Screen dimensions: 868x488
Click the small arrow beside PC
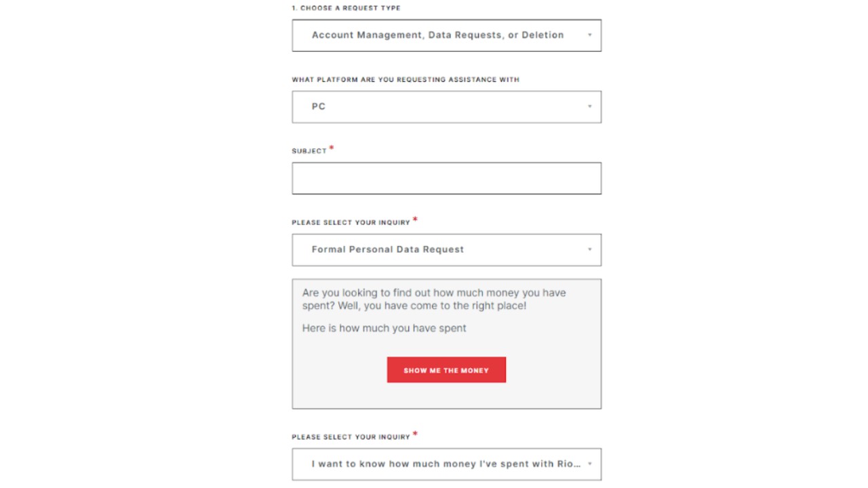[x=589, y=106]
